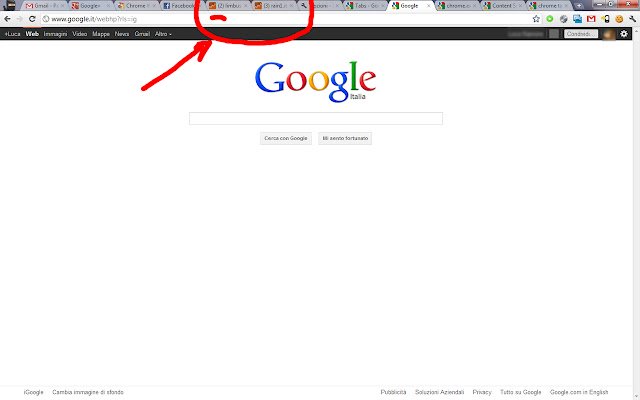Open Gmail link in the Google bar
The height and width of the screenshot is (400, 640).
(142, 34)
